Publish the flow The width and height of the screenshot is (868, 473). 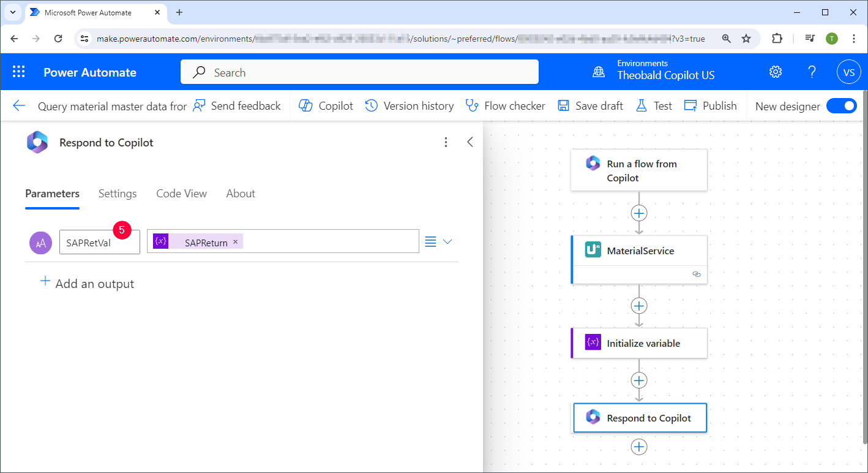coord(711,106)
